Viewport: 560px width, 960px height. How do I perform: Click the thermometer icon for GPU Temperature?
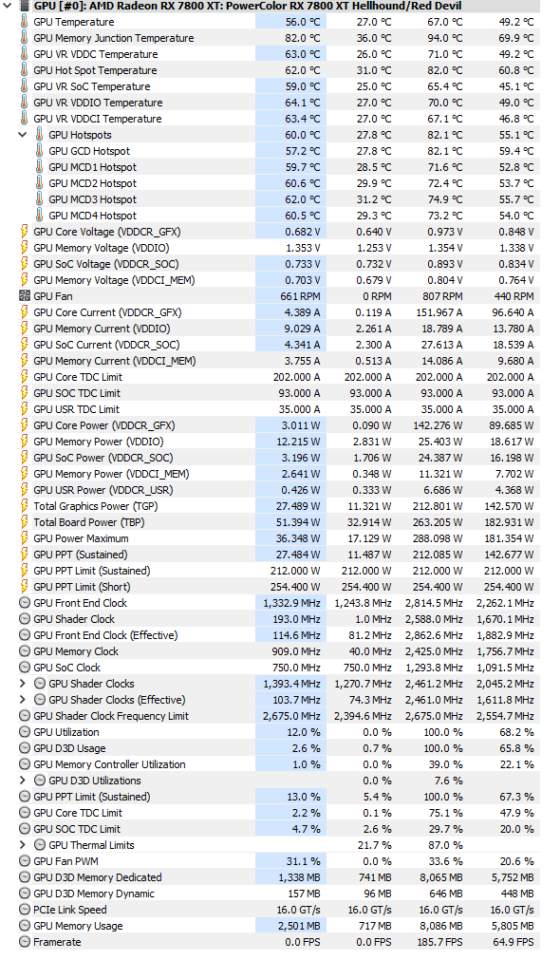point(25,22)
